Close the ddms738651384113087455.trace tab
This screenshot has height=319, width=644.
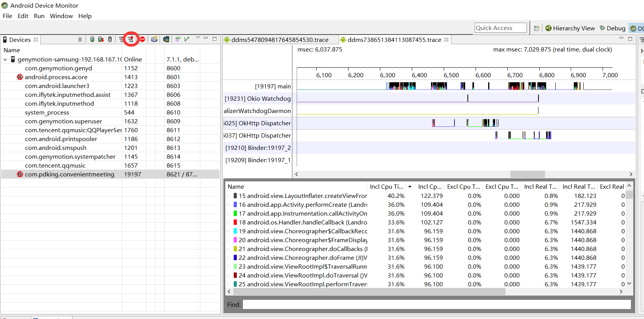(x=446, y=40)
